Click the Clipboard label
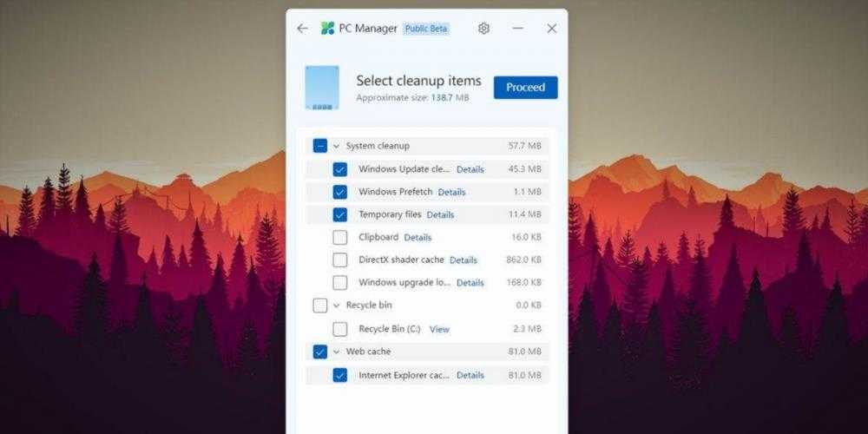 click(378, 237)
